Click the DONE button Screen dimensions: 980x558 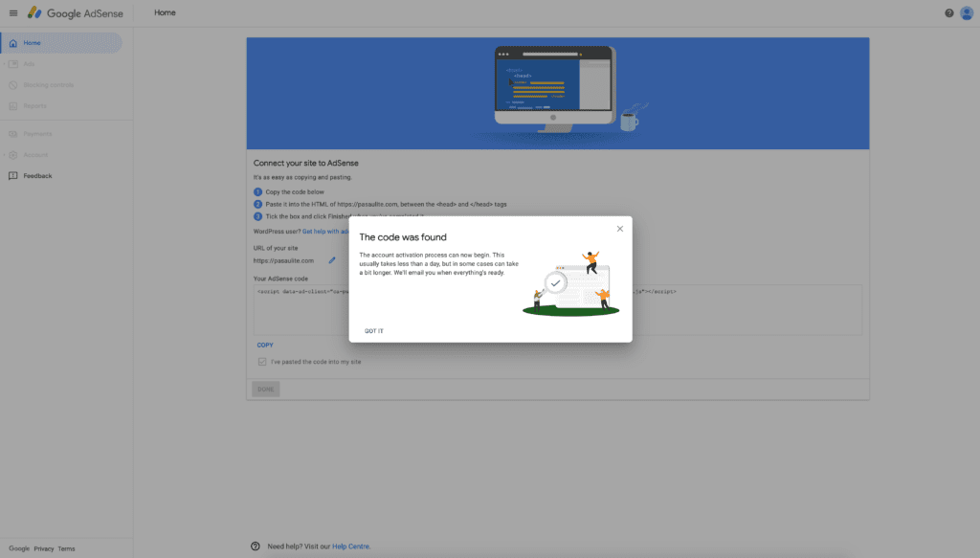coord(266,390)
